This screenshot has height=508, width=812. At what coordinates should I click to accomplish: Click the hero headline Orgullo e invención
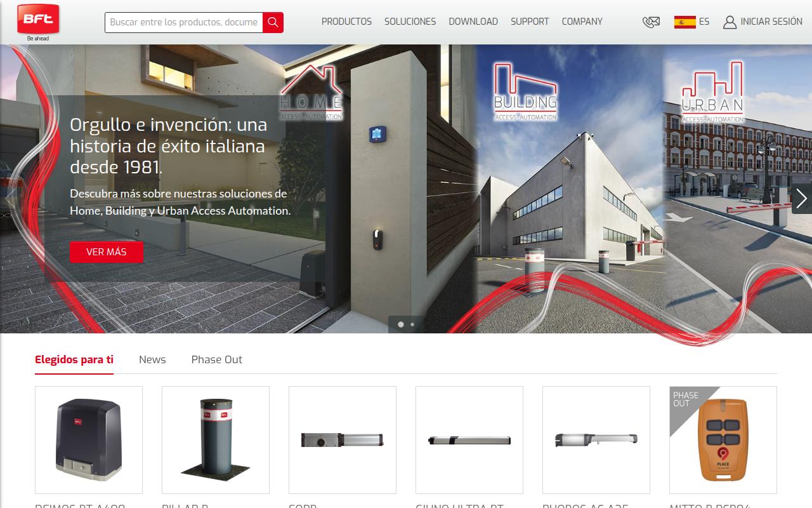(169, 146)
